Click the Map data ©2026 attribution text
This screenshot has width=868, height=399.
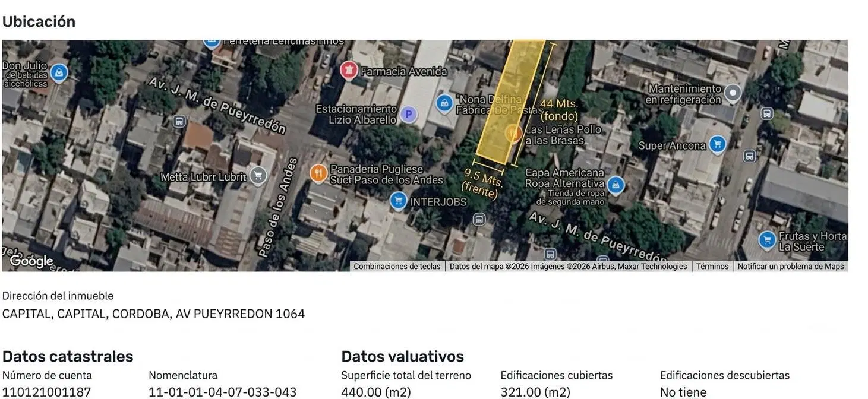point(568,267)
